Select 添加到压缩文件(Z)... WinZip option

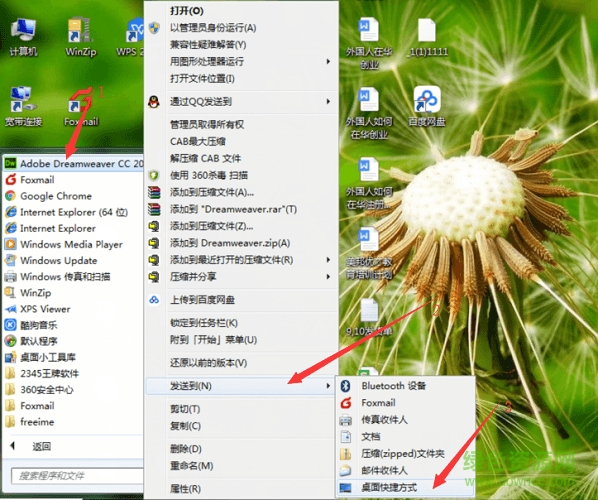[x=241, y=226]
